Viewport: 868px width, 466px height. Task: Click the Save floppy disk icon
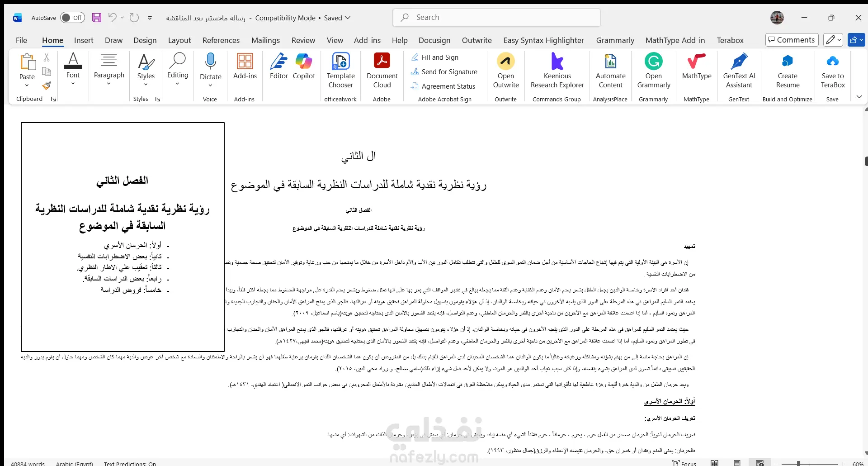point(97,18)
